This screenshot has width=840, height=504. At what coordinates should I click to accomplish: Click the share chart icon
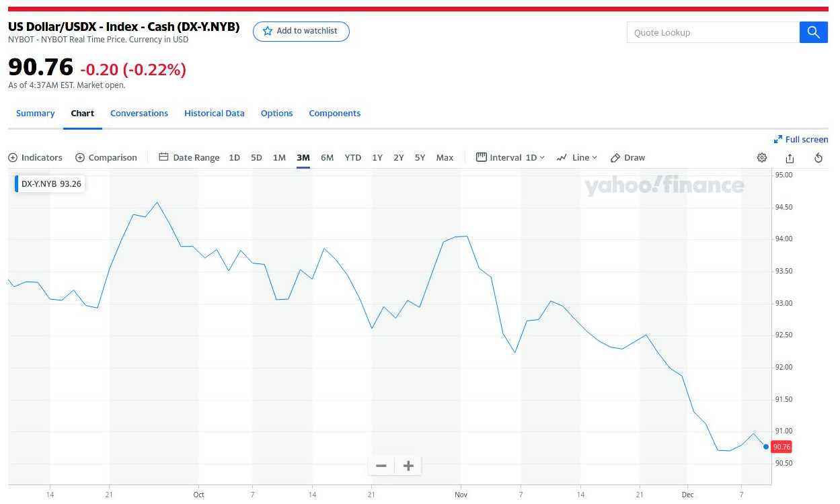pos(790,158)
